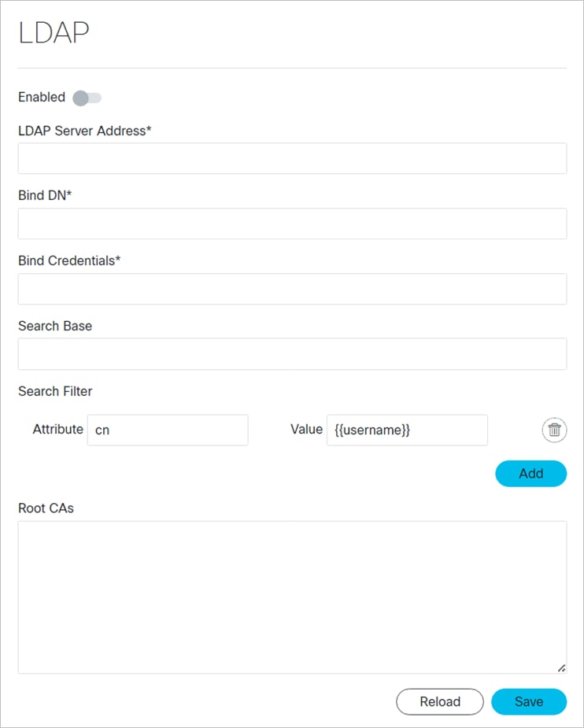The width and height of the screenshot is (584, 728).
Task: Select the Value field with {{username}}
Action: [407, 430]
